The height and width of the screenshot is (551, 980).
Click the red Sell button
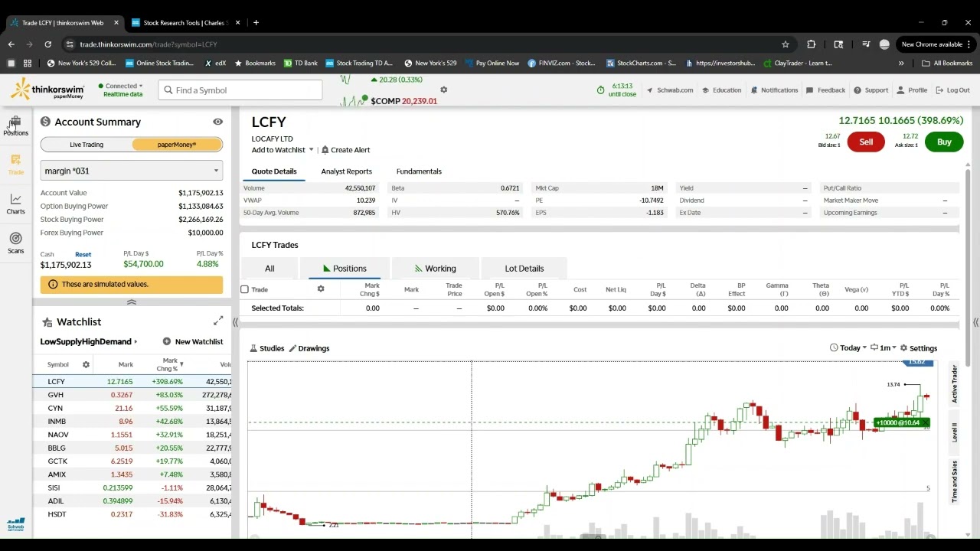866,142
